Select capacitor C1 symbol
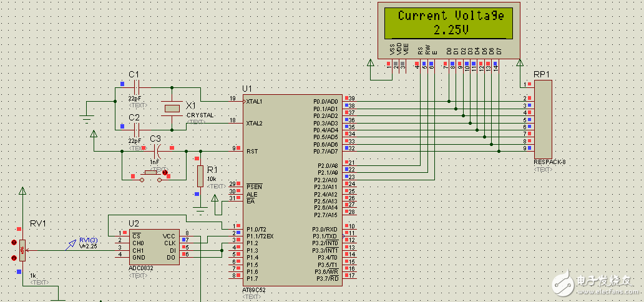The height and width of the screenshot is (302, 644). click(137, 87)
